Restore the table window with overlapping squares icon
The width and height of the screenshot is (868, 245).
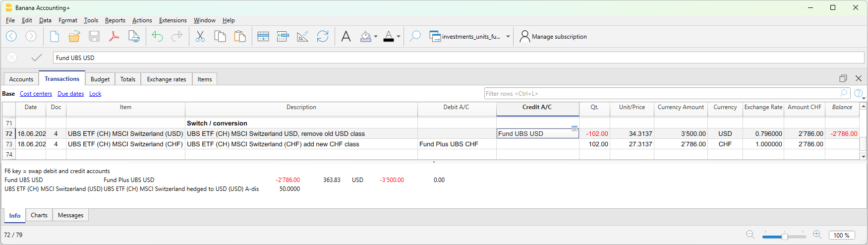tap(843, 78)
